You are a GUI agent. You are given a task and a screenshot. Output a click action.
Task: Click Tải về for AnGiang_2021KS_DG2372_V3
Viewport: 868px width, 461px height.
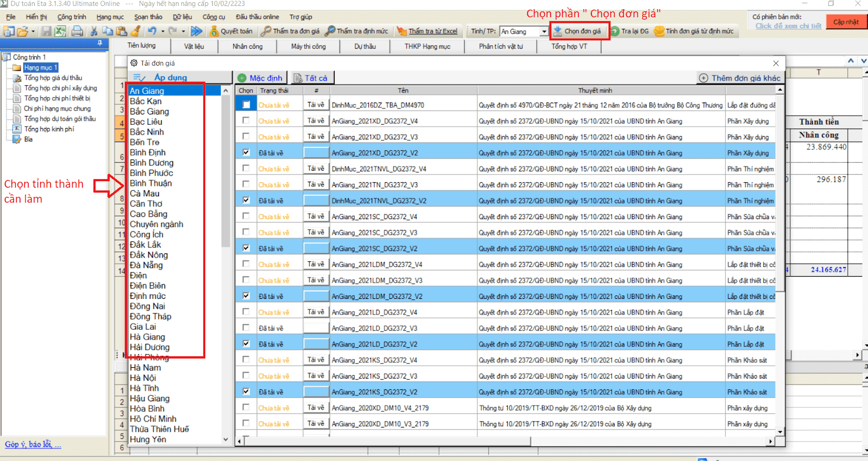tap(316, 375)
